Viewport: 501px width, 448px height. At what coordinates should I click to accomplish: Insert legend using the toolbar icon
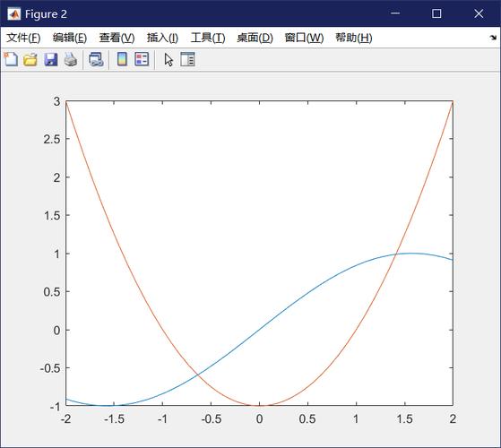pos(142,59)
